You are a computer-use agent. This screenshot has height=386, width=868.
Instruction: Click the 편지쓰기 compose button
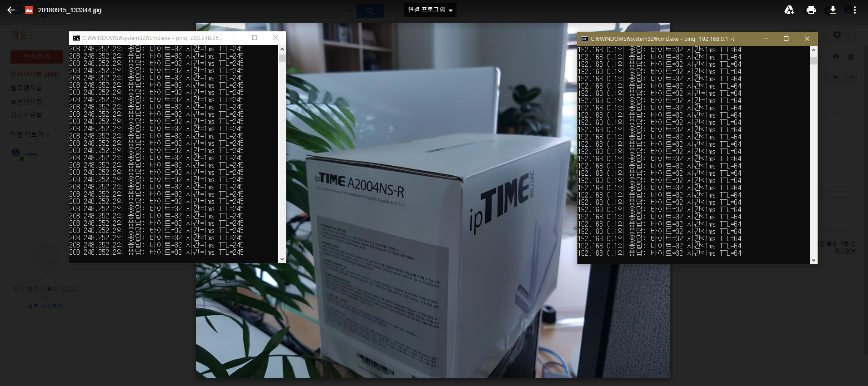[37, 57]
